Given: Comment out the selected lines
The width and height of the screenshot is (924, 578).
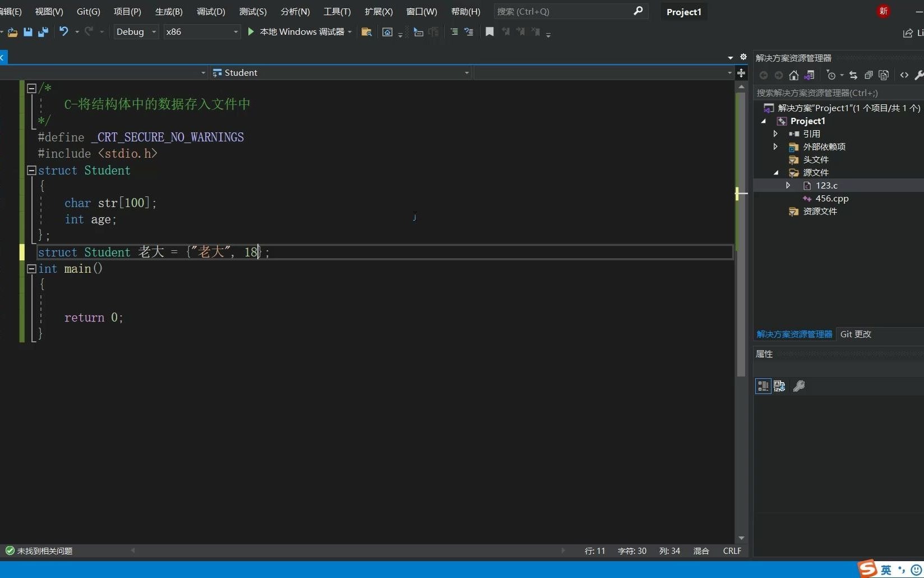Looking at the screenshot, I should (x=454, y=32).
